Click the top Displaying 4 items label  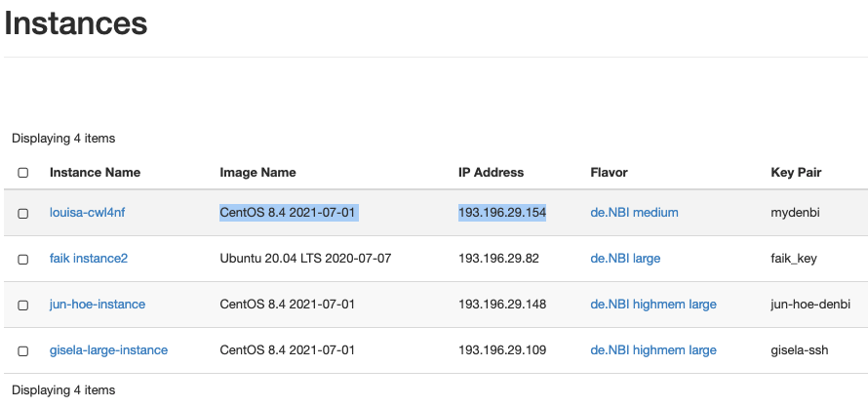pyautogui.click(x=63, y=139)
